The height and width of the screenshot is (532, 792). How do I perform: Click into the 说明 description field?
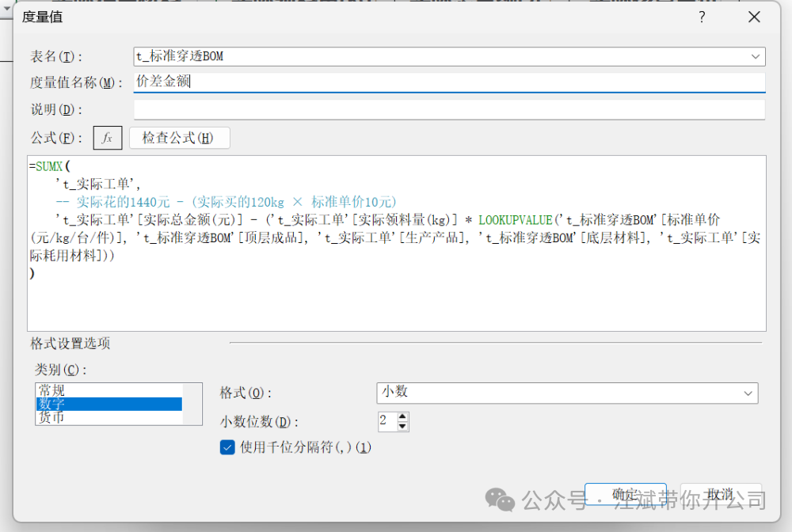click(450, 109)
